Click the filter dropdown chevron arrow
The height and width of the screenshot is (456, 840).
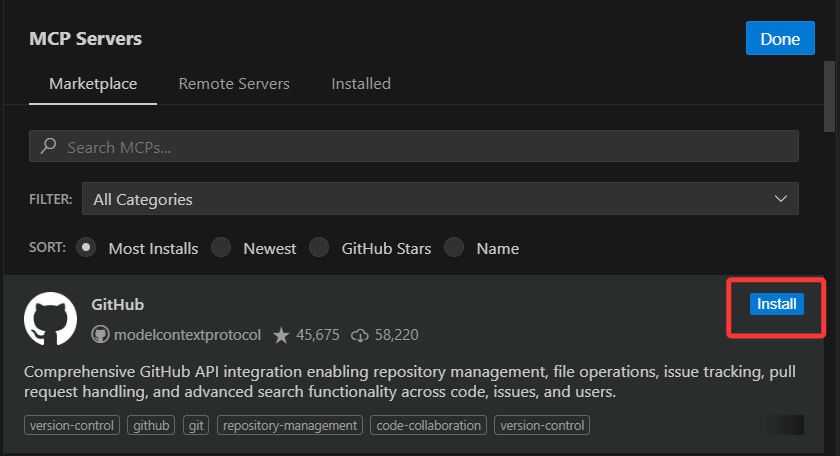pyautogui.click(x=781, y=199)
